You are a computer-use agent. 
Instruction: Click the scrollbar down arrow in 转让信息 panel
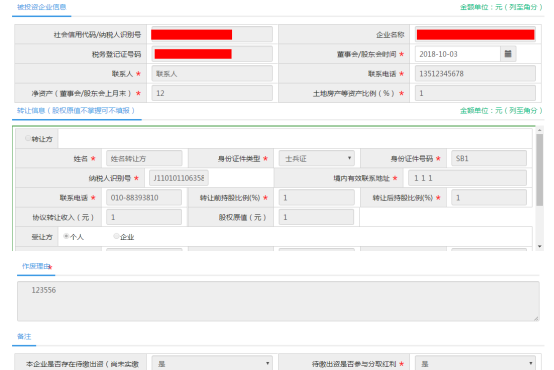pyautogui.click(x=540, y=246)
